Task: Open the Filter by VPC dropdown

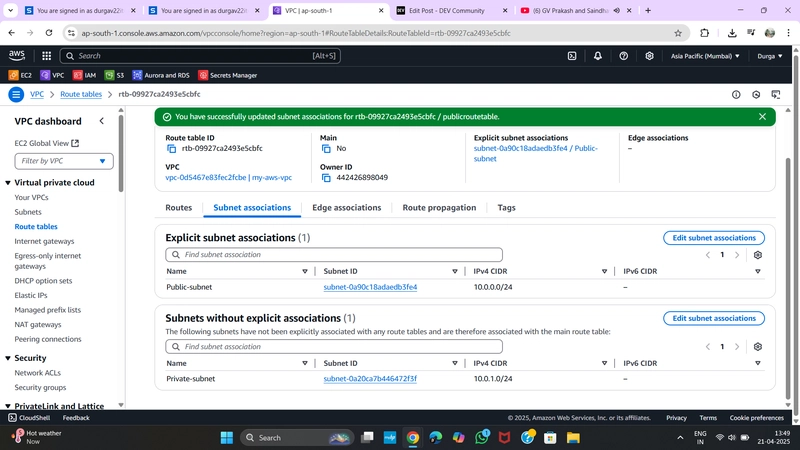Action: coord(64,161)
